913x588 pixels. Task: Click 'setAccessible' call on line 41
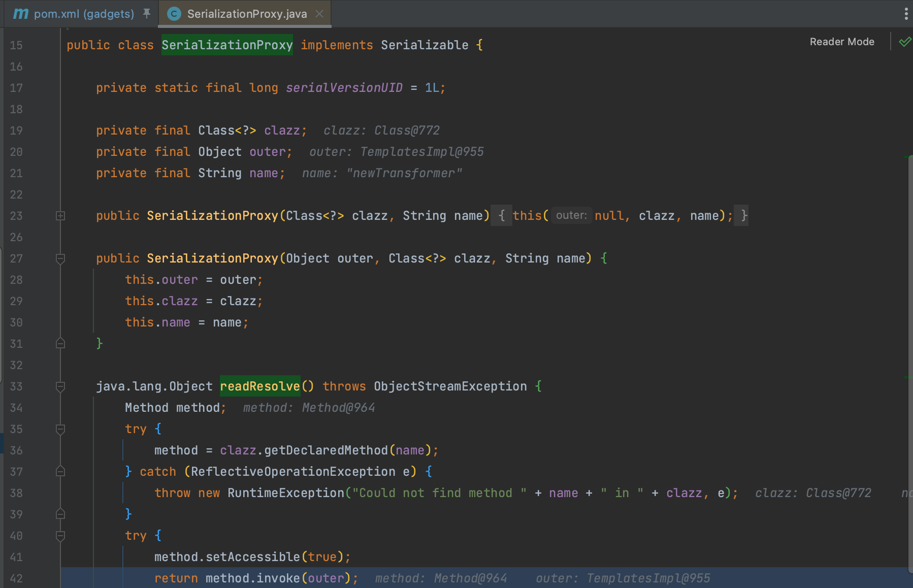(x=253, y=557)
